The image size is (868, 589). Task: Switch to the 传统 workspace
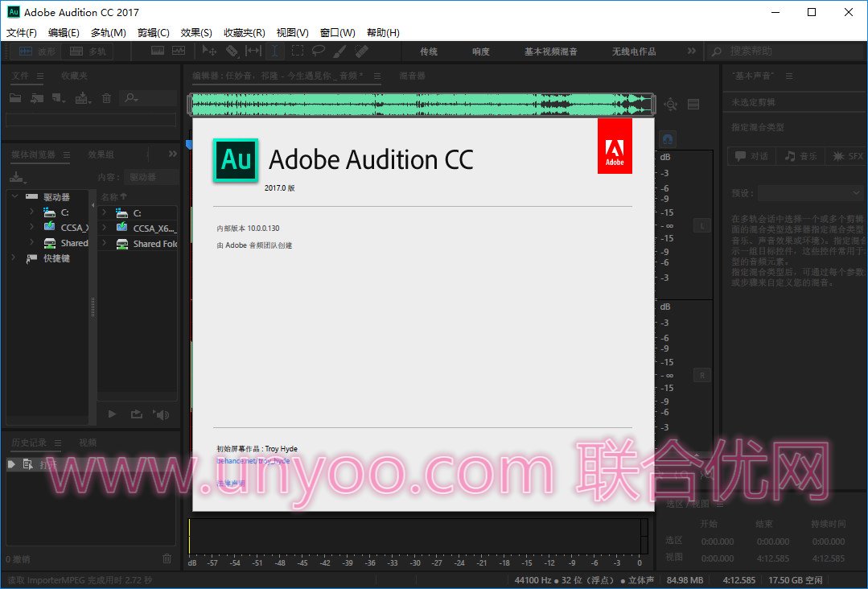tap(429, 51)
